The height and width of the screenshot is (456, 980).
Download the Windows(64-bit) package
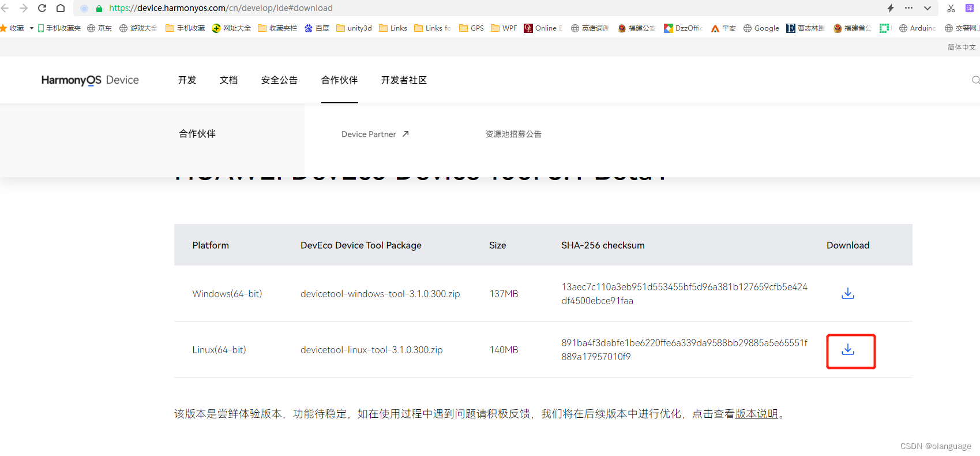click(x=847, y=293)
